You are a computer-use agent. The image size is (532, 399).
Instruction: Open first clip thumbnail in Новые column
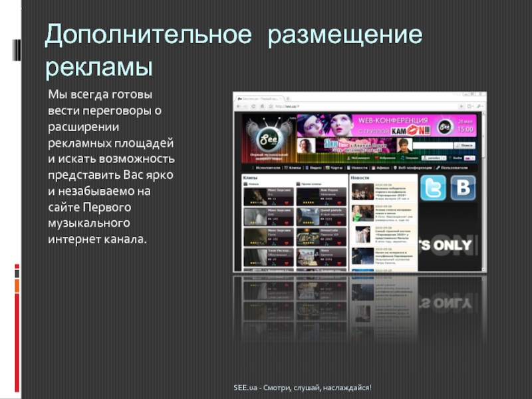[255, 196]
